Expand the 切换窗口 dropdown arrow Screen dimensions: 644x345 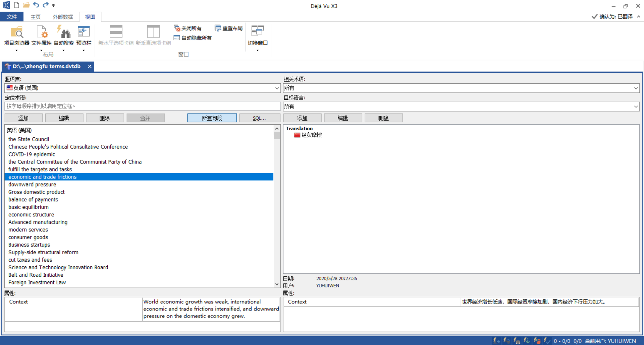[258, 51]
